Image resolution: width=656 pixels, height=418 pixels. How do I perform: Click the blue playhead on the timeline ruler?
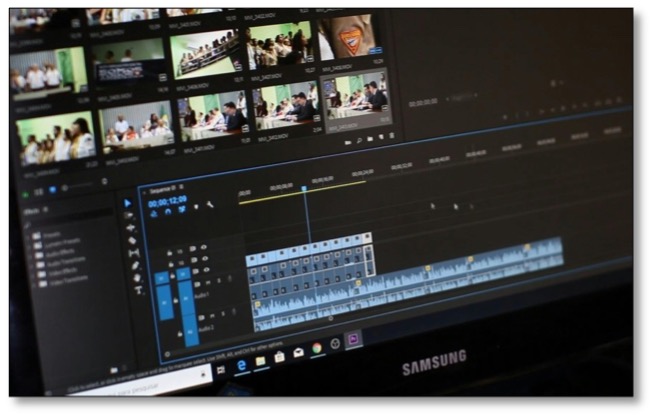[x=304, y=188]
